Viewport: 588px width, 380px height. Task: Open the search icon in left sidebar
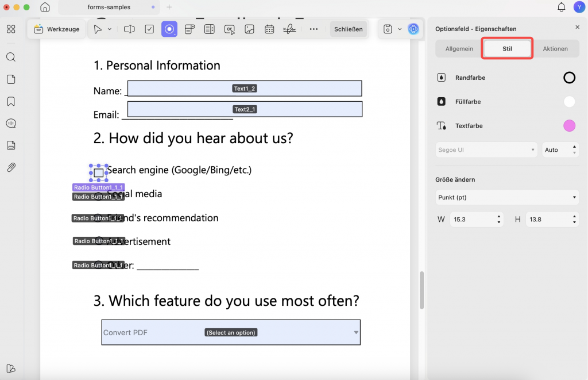(11, 57)
